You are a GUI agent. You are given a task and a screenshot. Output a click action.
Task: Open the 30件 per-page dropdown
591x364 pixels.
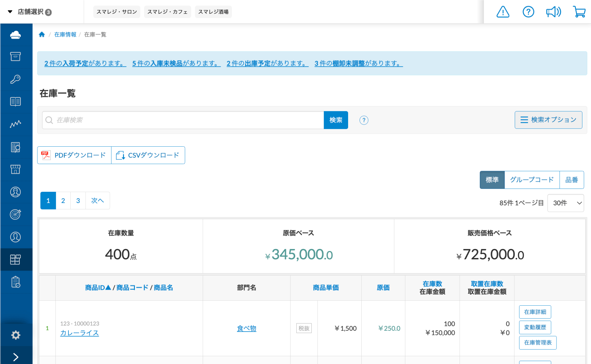coord(565,203)
